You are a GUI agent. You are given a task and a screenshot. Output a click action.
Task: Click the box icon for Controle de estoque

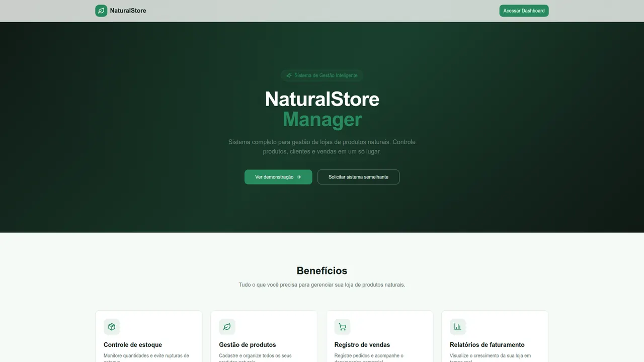pos(112,327)
